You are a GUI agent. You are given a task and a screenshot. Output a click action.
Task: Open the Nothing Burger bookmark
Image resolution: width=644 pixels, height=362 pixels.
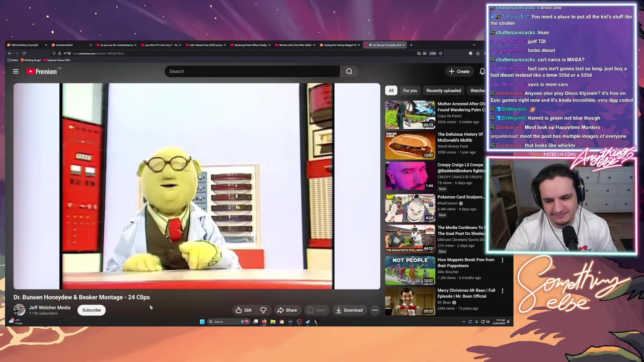[x=31, y=60]
